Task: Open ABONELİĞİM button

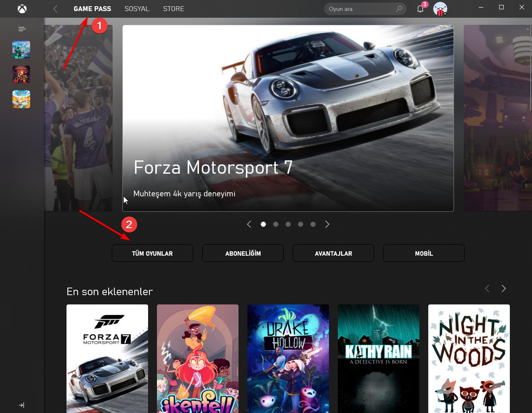Action: [x=243, y=253]
